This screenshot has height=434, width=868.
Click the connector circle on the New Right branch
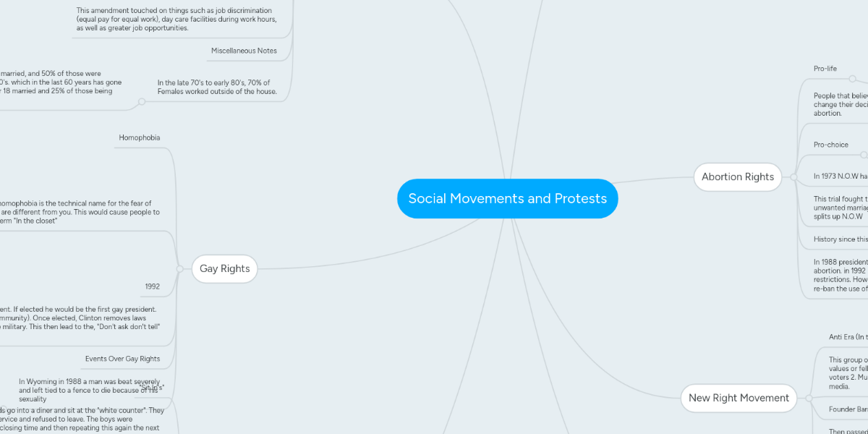[809, 398]
